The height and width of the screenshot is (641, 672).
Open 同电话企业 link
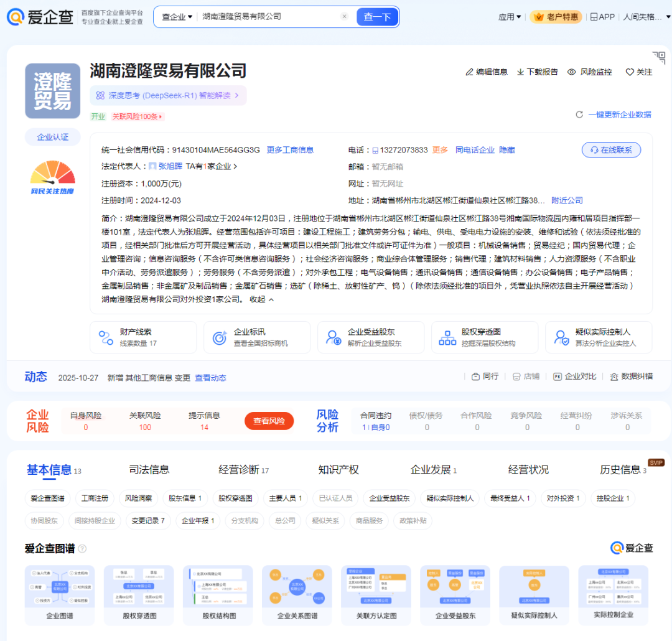pyautogui.click(x=475, y=149)
